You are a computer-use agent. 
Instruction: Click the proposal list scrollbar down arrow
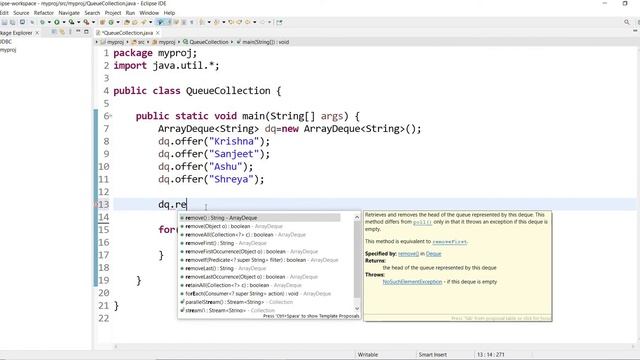pyautogui.click(x=357, y=309)
